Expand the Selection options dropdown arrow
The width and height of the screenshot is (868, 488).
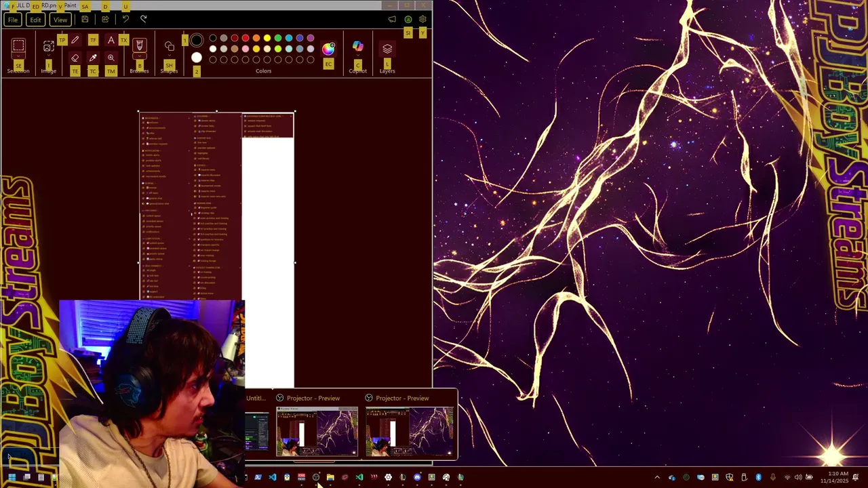[18, 56]
